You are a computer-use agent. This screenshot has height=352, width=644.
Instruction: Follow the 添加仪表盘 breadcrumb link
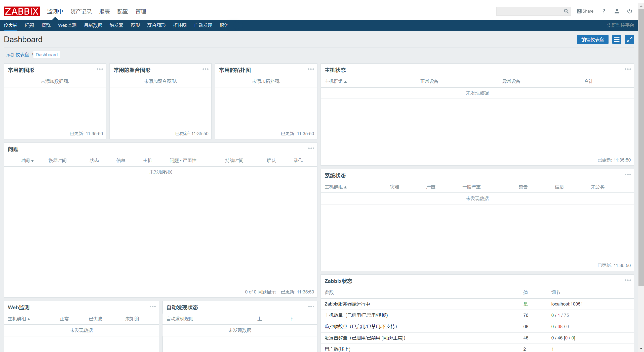tap(18, 55)
